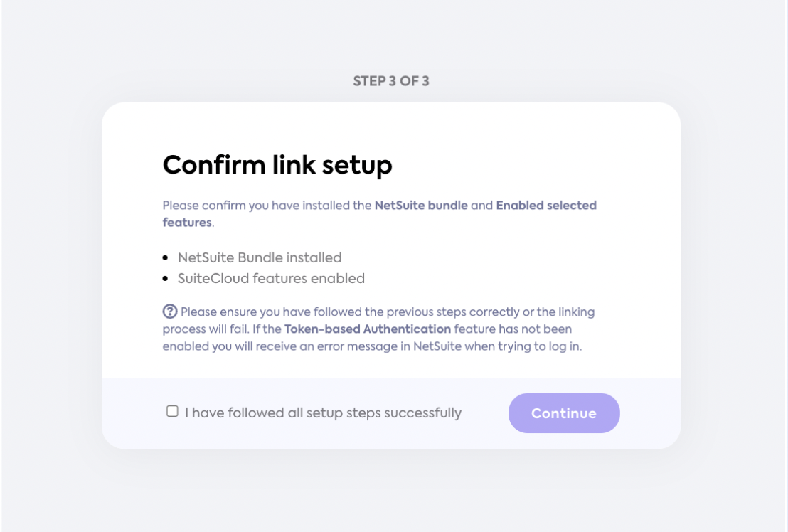This screenshot has height=532, width=788.
Task: Click the bold 'Token-based Authentication' text
Action: tap(368, 329)
